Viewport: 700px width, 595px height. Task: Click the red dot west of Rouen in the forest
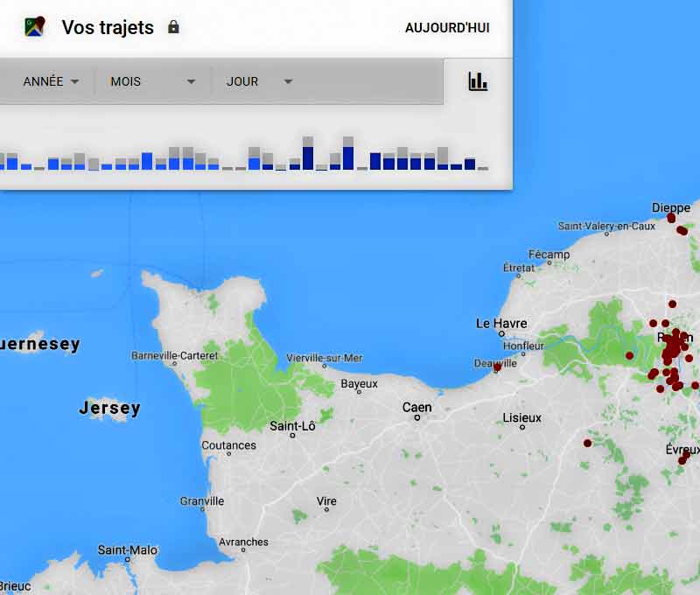click(629, 356)
